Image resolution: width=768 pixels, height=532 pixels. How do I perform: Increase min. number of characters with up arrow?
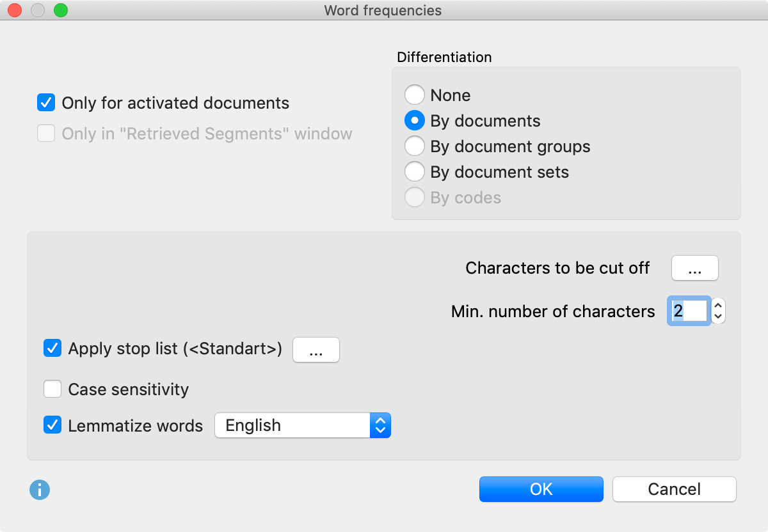tap(718, 306)
